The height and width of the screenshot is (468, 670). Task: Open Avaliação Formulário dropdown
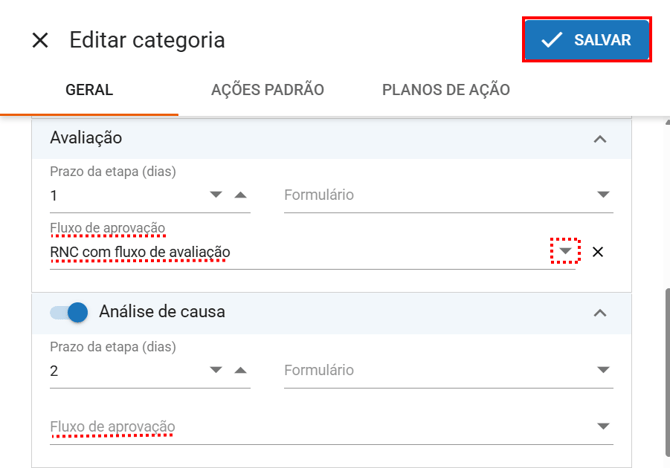point(602,195)
